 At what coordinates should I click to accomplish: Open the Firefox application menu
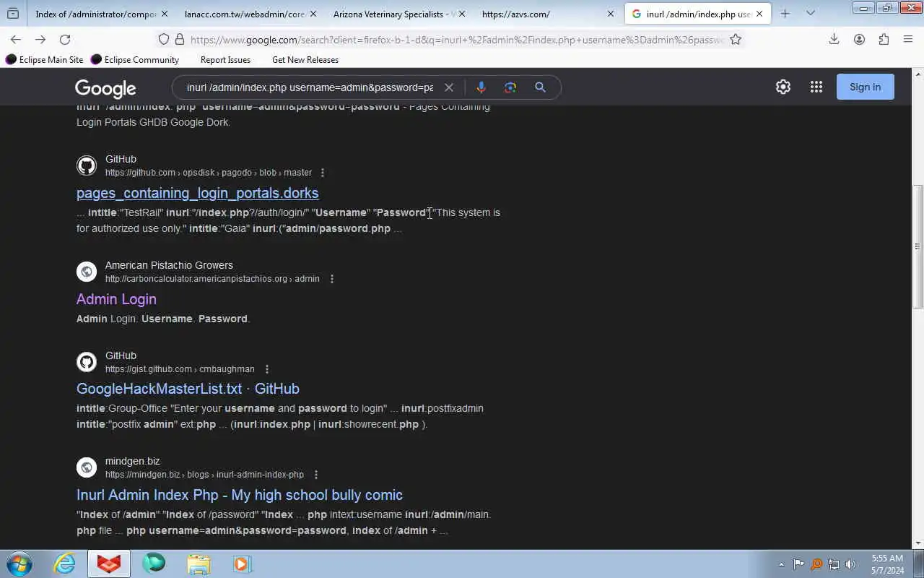908,40
